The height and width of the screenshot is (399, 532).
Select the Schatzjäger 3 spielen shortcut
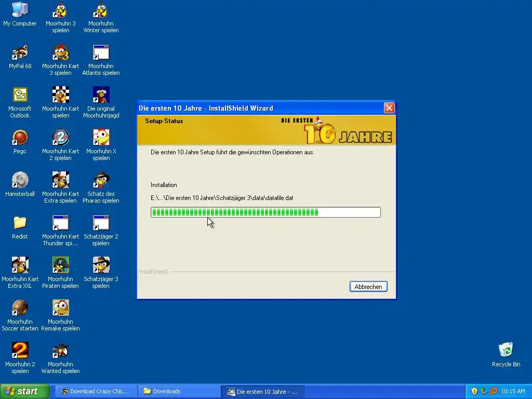pos(101,273)
